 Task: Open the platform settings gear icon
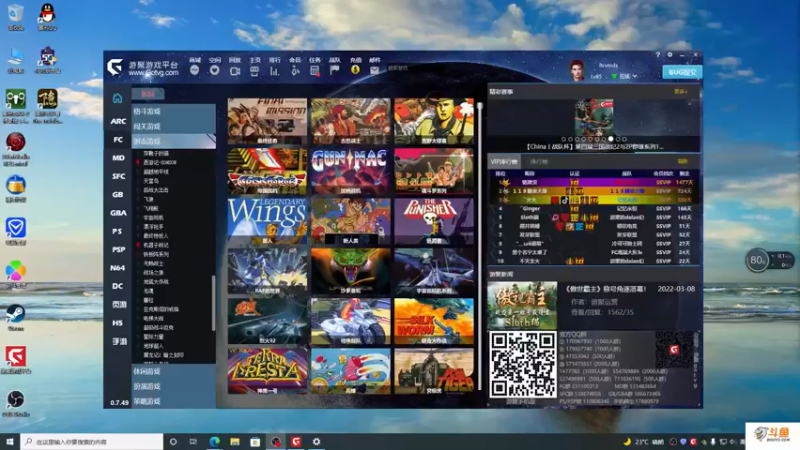[x=670, y=55]
